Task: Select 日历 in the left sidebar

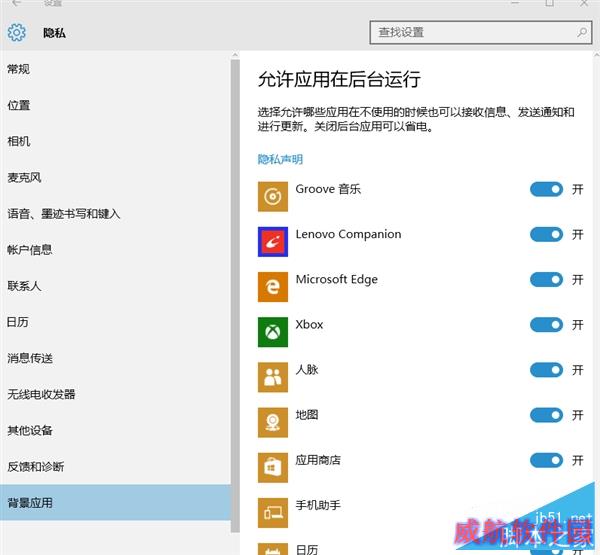Action: (115, 322)
